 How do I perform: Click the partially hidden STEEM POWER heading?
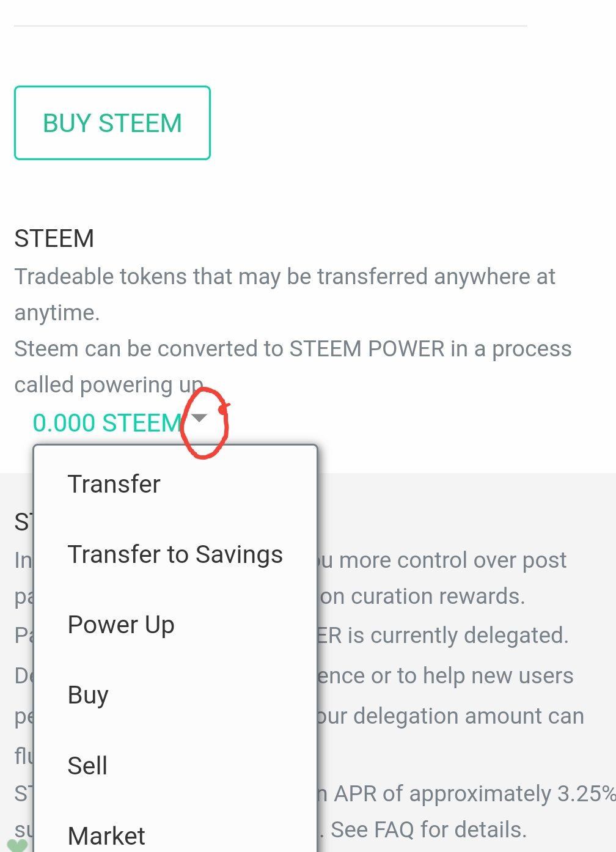pos(22,522)
